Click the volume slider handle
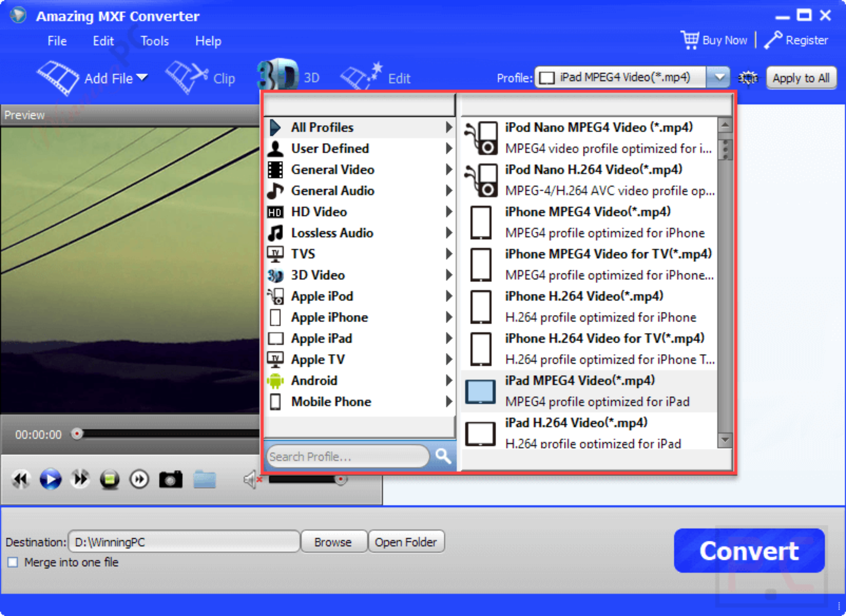 click(x=341, y=480)
